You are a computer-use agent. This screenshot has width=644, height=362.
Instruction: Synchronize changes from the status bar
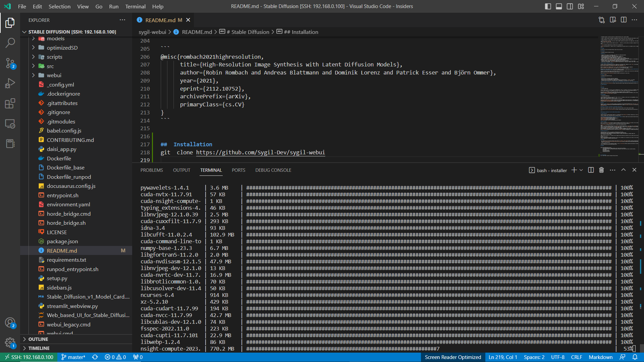coord(95,357)
